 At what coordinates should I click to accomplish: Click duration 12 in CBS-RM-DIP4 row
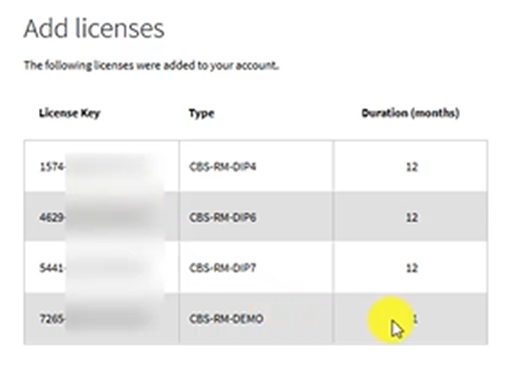[412, 166]
